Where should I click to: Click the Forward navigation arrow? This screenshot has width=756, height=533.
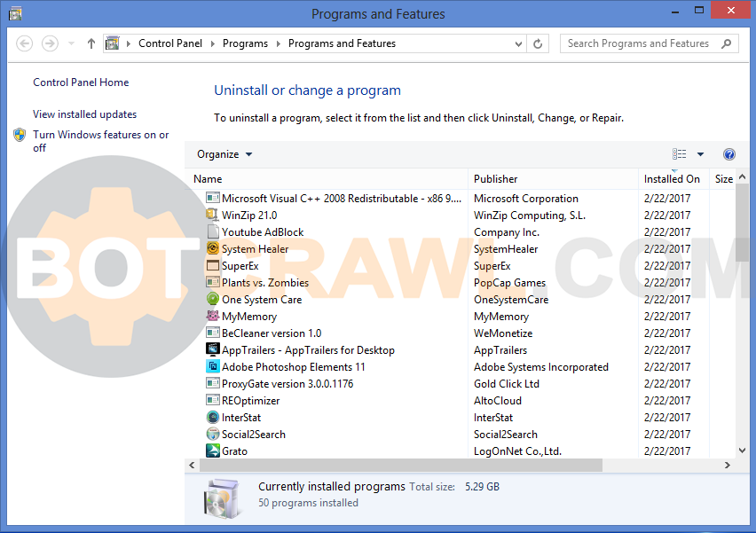(50, 43)
